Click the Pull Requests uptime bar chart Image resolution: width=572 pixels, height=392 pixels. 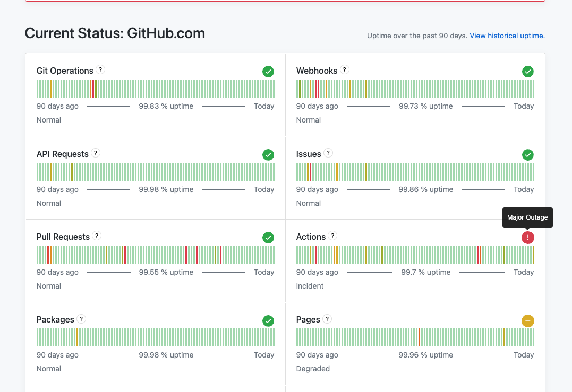pyautogui.click(x=156, y=255)
